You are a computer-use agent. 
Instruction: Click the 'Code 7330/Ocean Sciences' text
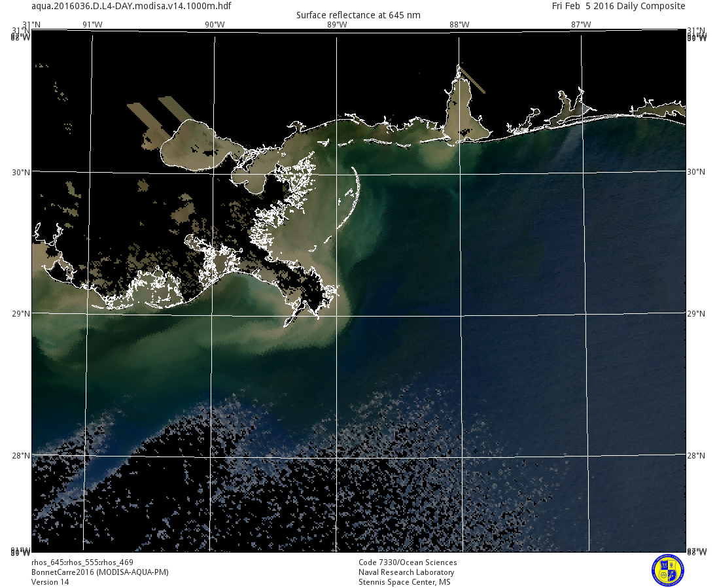(408, 562)
